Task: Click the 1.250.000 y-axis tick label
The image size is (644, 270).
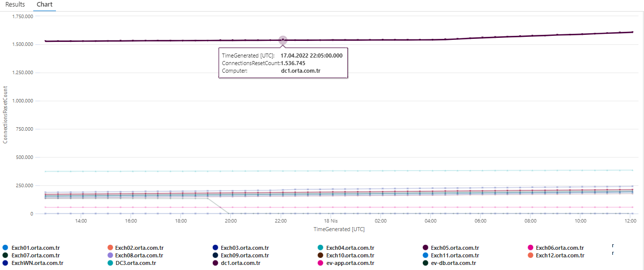Action: [22, 73]
